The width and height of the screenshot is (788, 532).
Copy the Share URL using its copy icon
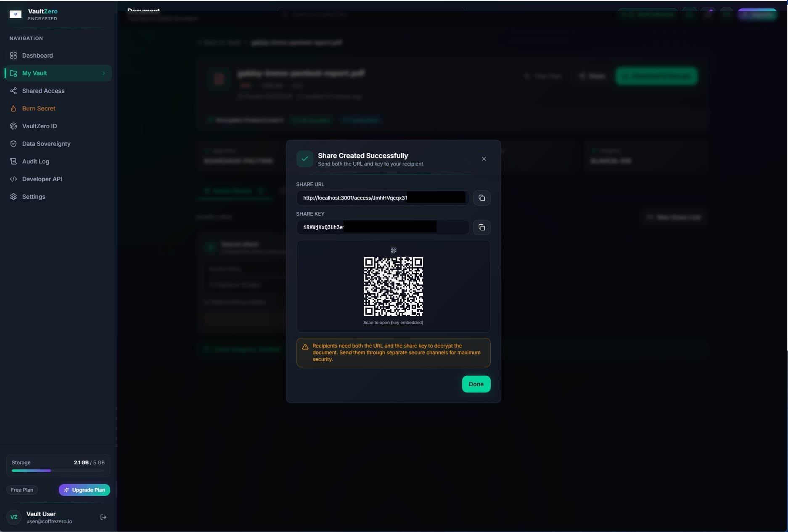(x=481, y=198)
